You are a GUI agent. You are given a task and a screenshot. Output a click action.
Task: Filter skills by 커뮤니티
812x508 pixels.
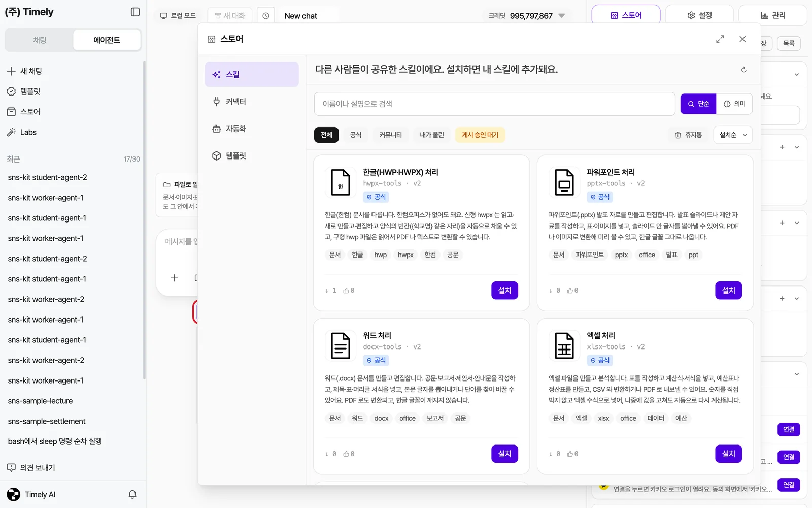click(390, 135)
